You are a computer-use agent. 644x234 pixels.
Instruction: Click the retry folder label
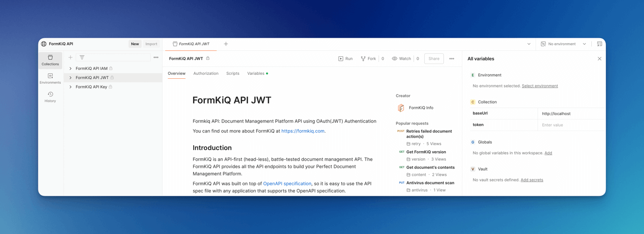pos(416,144)
